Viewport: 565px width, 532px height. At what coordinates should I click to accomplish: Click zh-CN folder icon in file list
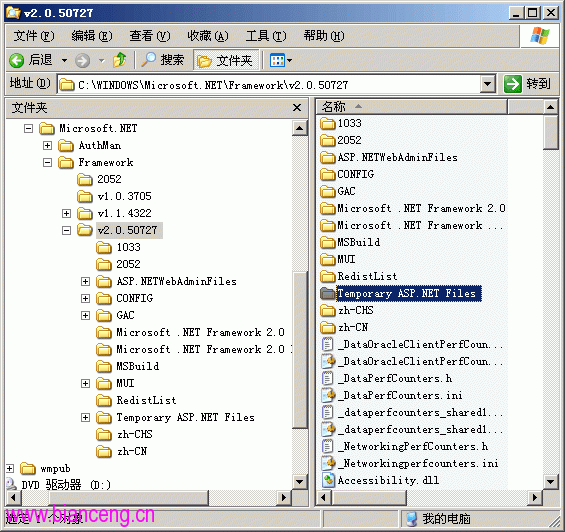click(327, 328)
